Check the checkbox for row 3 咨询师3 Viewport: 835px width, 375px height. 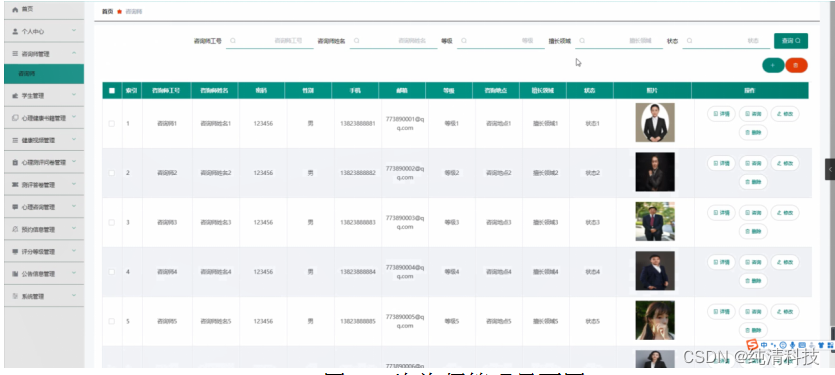112,222
